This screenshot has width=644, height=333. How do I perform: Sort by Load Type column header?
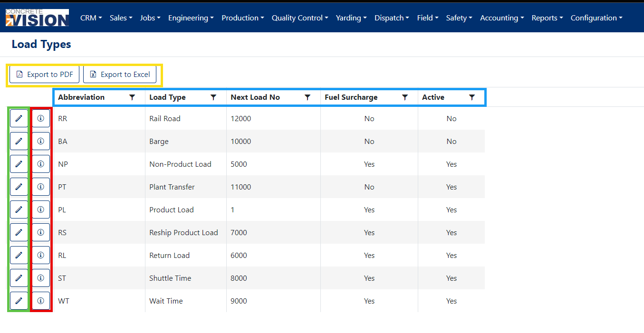click(167, 97)
